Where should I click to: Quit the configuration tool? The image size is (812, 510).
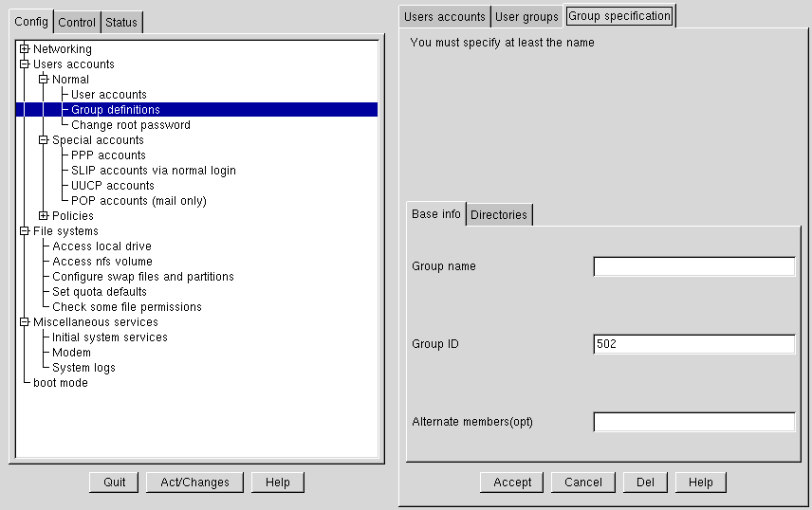click(x=114, y=483)
